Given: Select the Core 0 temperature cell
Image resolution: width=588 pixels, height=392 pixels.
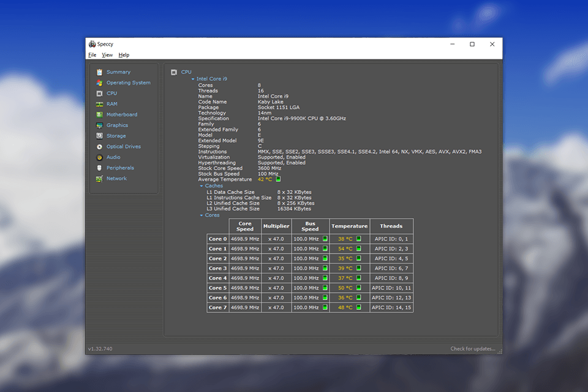Looking at the screenshot, I should click(x=349, y=239).
